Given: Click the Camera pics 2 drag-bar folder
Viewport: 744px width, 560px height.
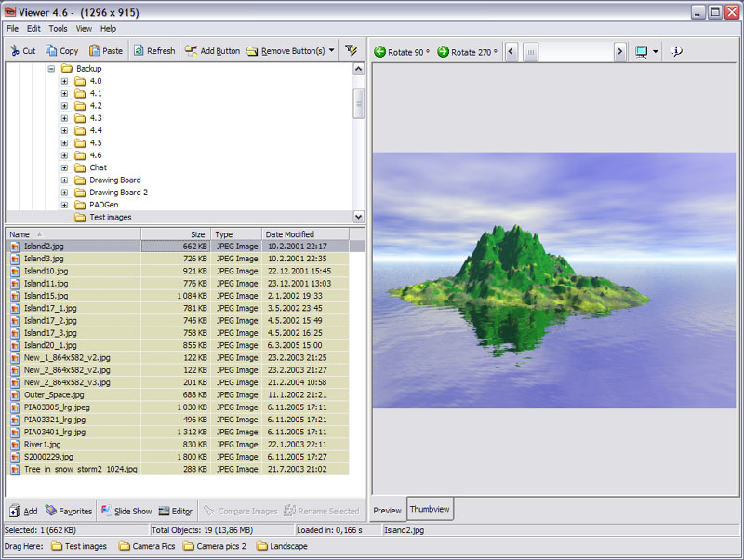Looking at the screenshot, I should pos(215,546).
